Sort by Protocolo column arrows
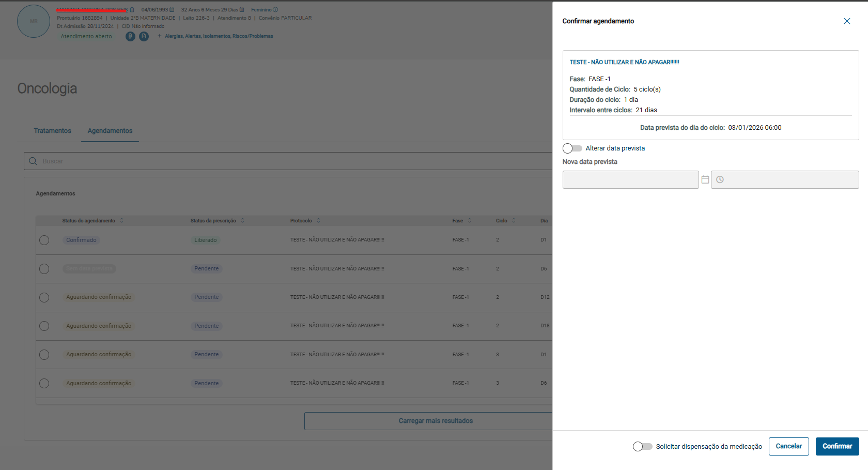The height and width of the screenshot is (470, 868). click(x=318, y=221)
